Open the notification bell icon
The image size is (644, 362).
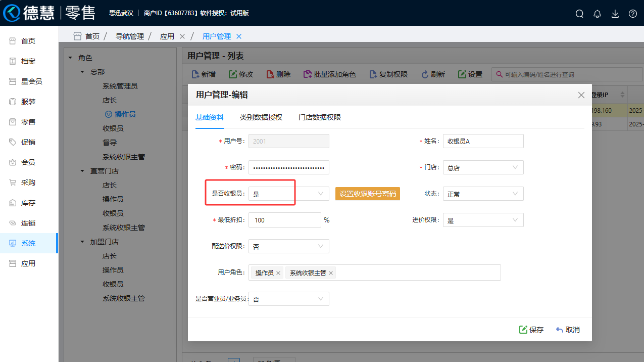597,14
